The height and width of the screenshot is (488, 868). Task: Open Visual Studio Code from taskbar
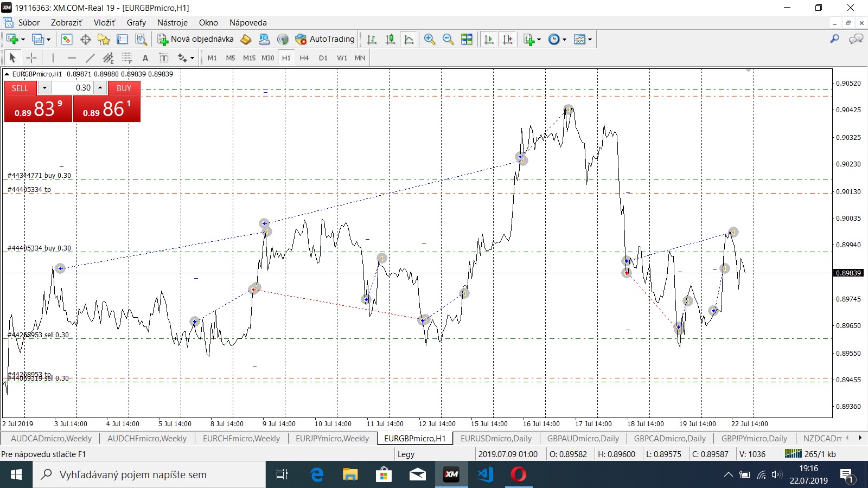click(485, 474)
